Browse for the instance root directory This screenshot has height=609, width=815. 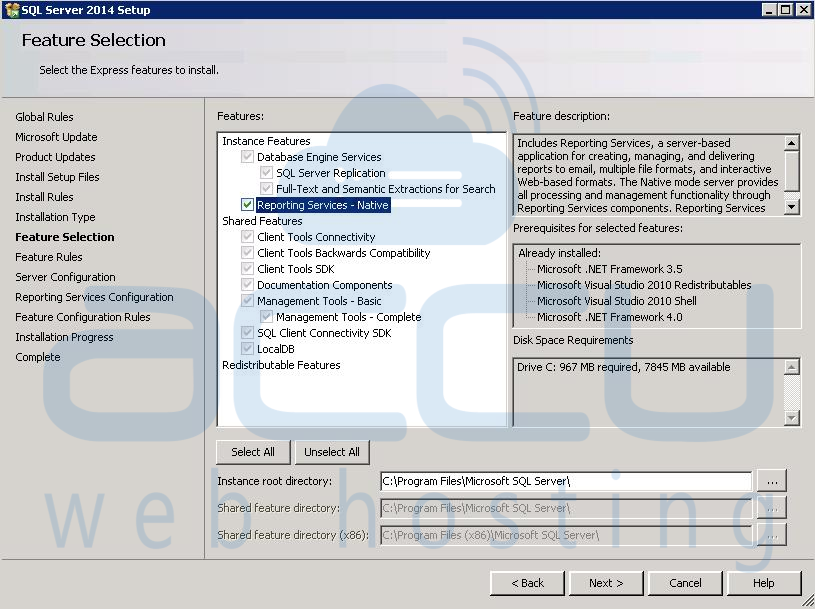tap(772, 481)
